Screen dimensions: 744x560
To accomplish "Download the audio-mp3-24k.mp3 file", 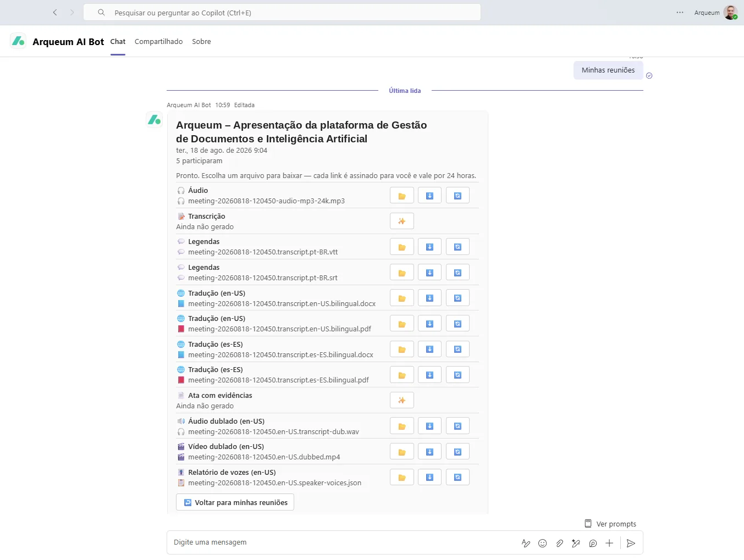I will click(x=429, y=196).
